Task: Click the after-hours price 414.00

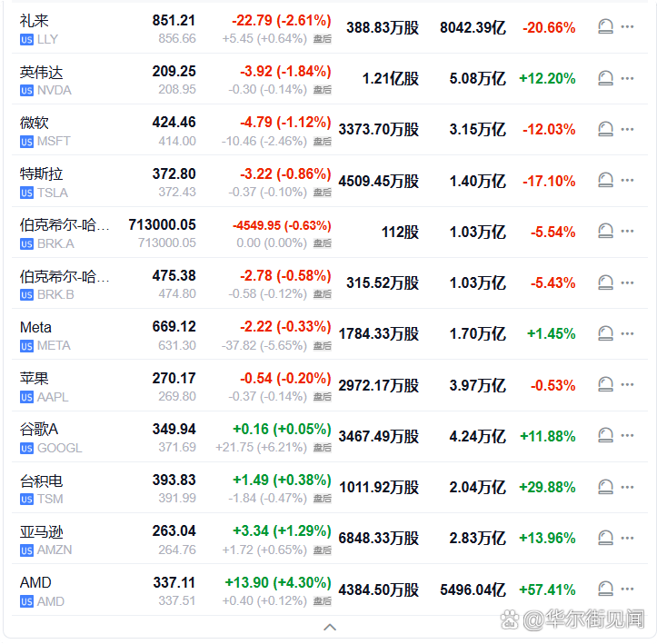Action: coord(177,141)
